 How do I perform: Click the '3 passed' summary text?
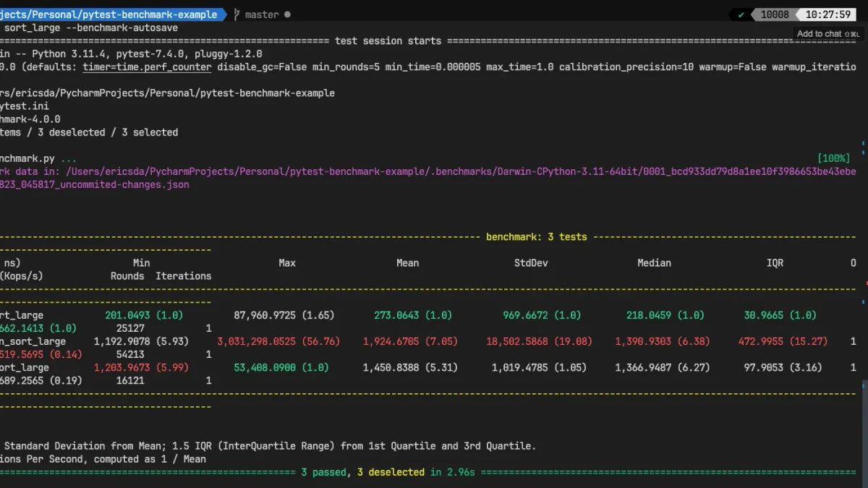click(x=323, y=472)
